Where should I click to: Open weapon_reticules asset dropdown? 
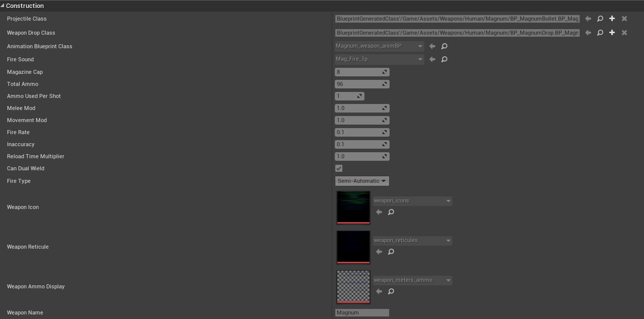tap(412, 241)
